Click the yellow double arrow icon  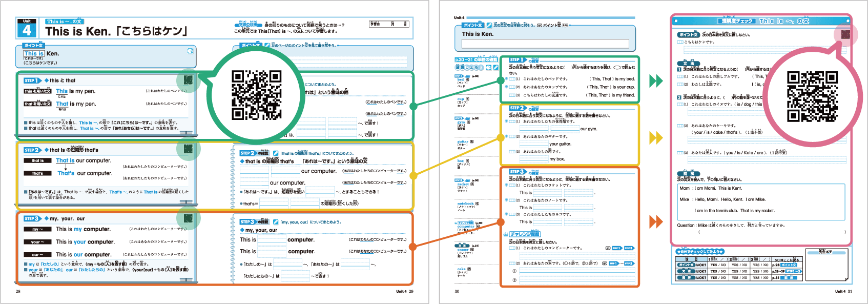point(656,137)
